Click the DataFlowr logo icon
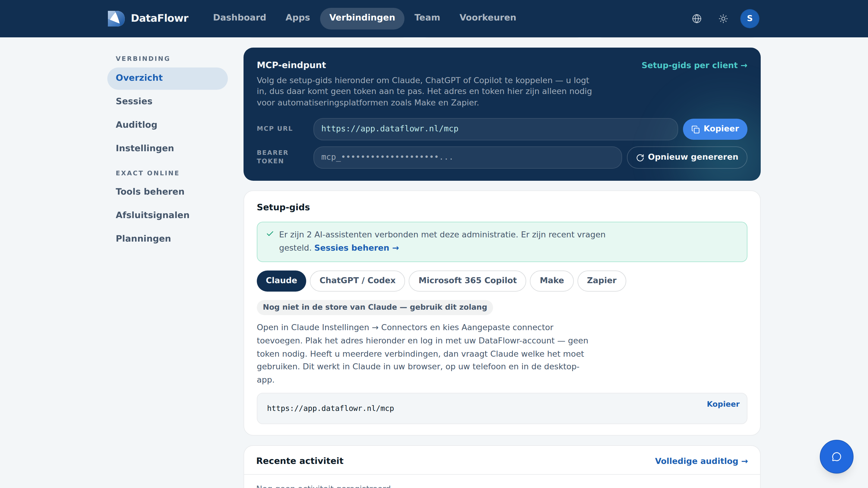868x488 pixels. coord(116,18)
